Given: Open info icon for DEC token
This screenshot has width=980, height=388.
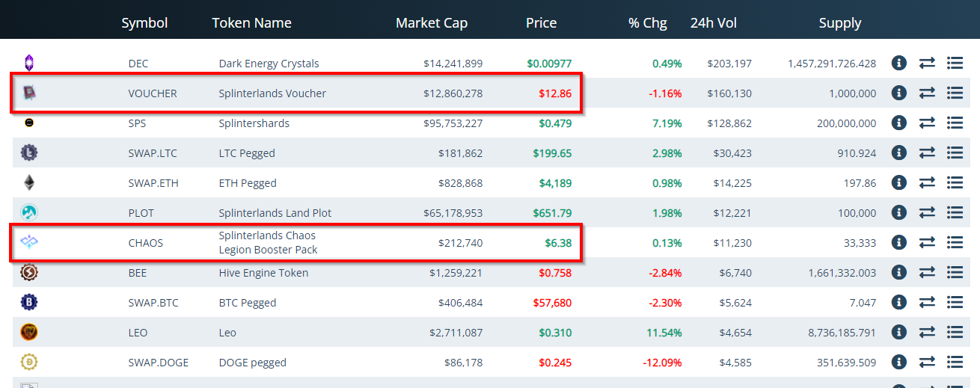Looking at the screenshot, I should (899, 63).
